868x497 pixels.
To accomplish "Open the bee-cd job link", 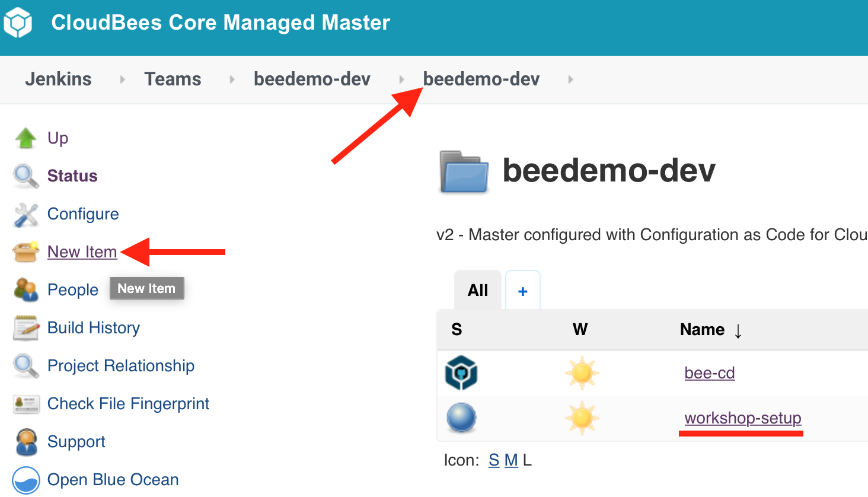I will point(710,373).
